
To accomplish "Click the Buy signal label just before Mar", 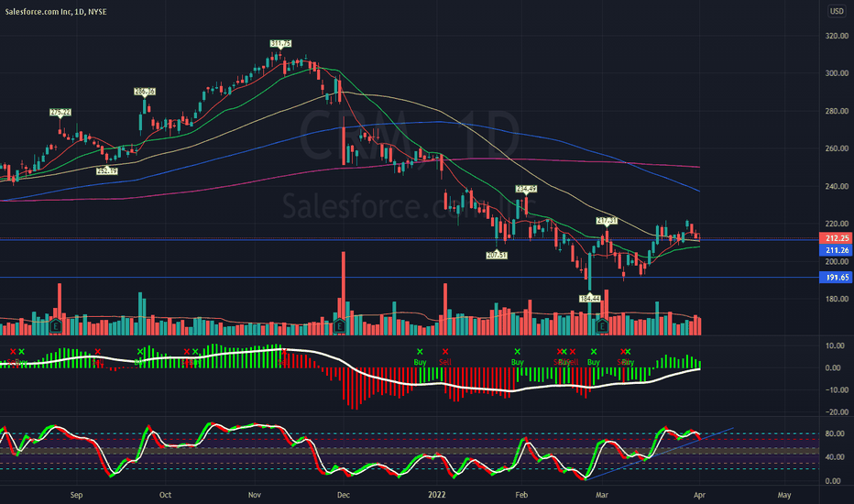I will pos(594,362).
